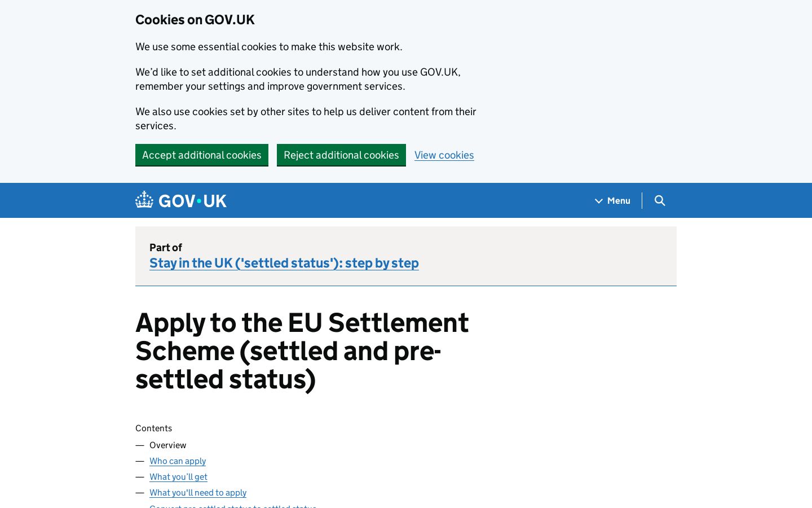The height and width of the screenshot is (508, 812).
Task: Click the dash before What you'll get
Action: point(140,477)
